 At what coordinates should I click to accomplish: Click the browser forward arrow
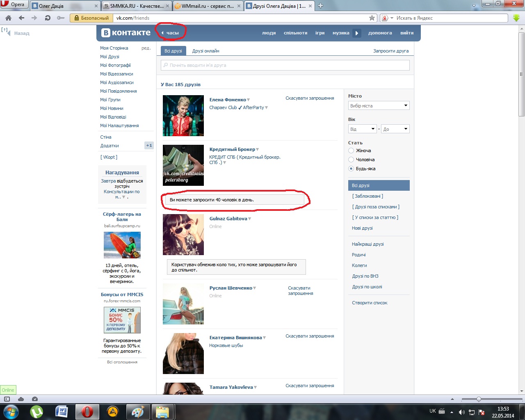[34, 18]
